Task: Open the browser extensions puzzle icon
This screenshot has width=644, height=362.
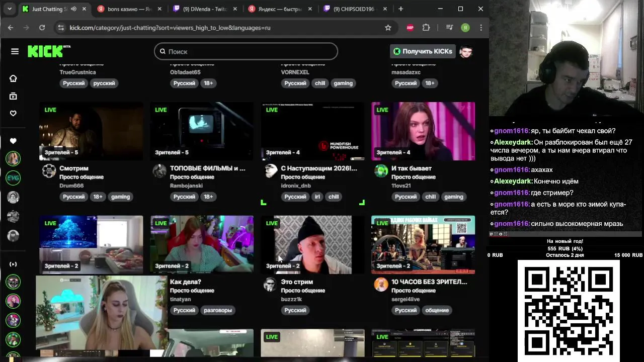Action: point(426,28)
